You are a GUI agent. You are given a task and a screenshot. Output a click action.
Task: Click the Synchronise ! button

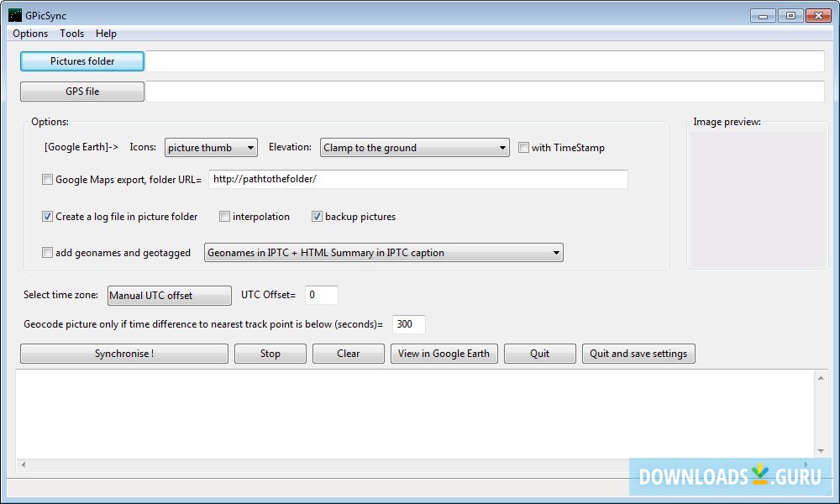(x=124, y=354)
